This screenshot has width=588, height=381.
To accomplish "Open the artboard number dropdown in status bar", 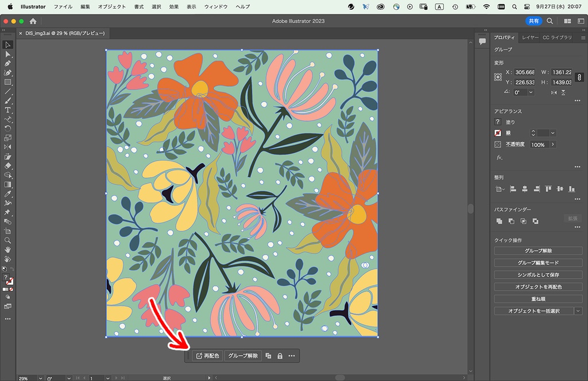I will pos(107,378).
